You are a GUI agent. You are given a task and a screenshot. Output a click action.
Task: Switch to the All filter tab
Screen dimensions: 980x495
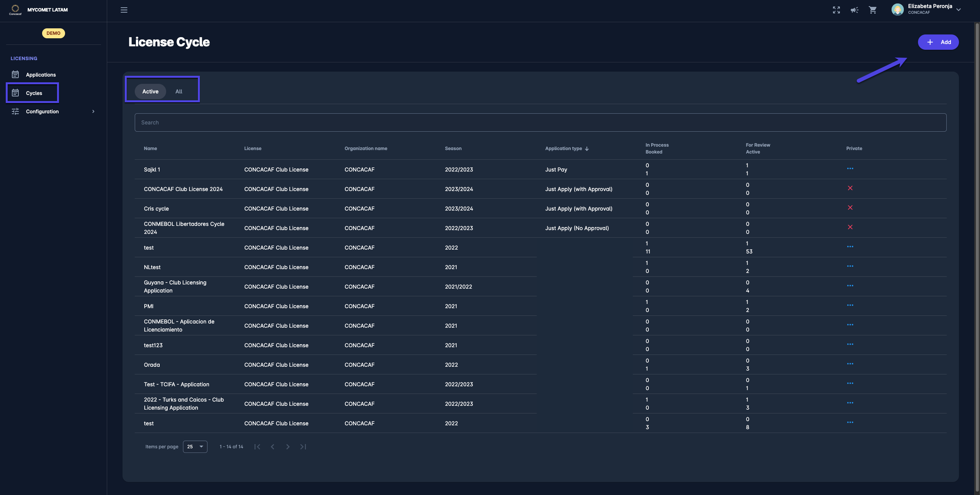[x=179, y=91]
